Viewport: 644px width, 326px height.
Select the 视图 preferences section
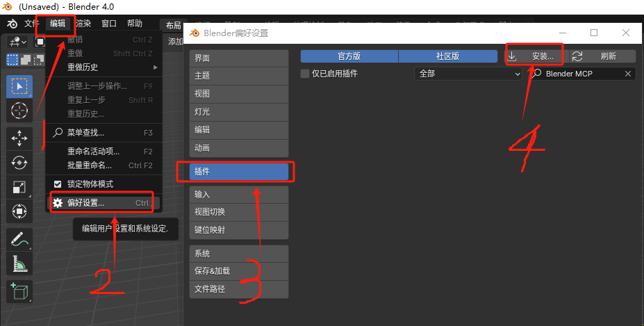[238, 94]
